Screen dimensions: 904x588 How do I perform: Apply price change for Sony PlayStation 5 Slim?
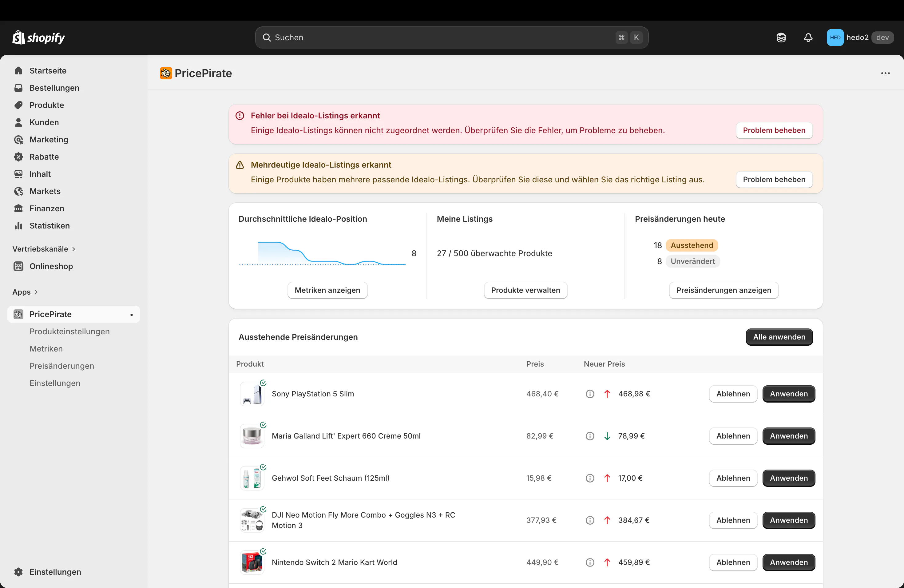click(789, 394)
